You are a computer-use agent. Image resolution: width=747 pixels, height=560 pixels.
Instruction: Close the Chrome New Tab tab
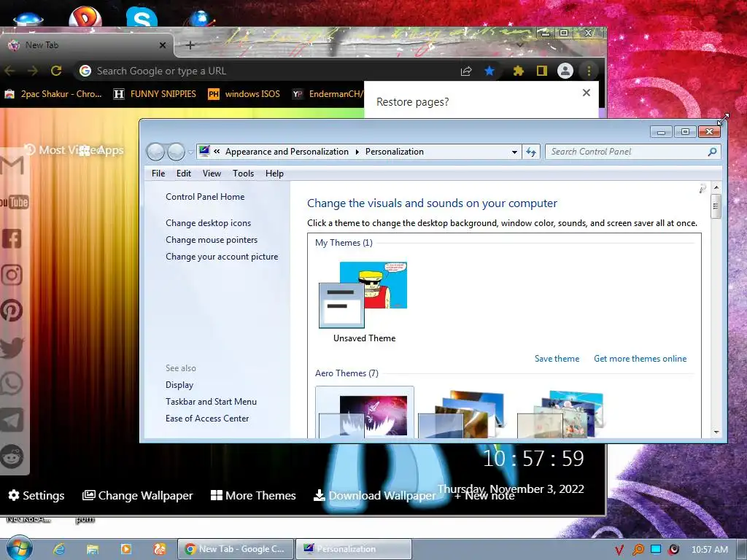coord(163,45)
